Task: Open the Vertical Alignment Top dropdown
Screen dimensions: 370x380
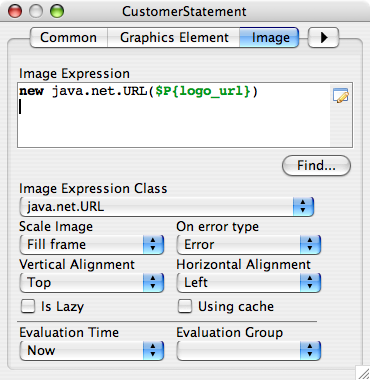Action: point(92,283)
